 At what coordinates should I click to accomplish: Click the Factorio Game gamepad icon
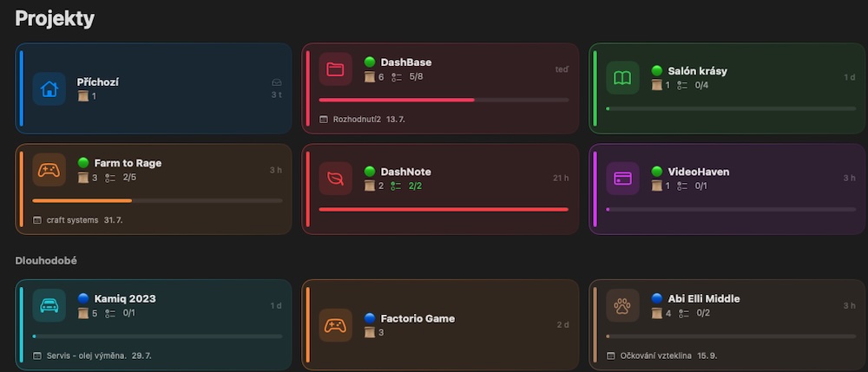(x=335, y=325)
